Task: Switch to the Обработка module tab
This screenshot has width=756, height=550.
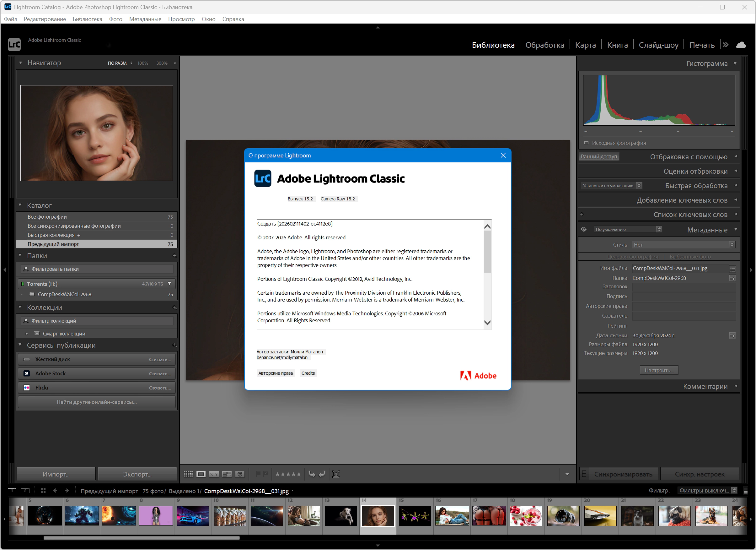Action: click(544, 45)
